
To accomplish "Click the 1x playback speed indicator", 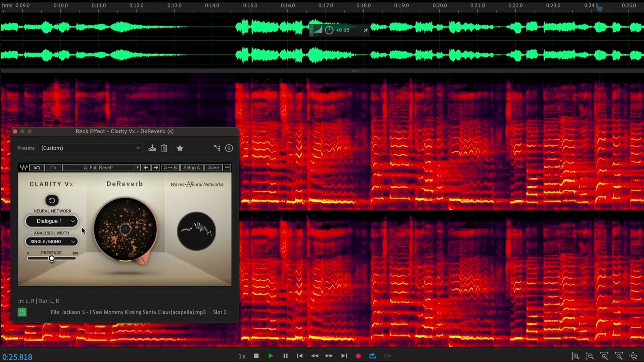I will (242, 356).
